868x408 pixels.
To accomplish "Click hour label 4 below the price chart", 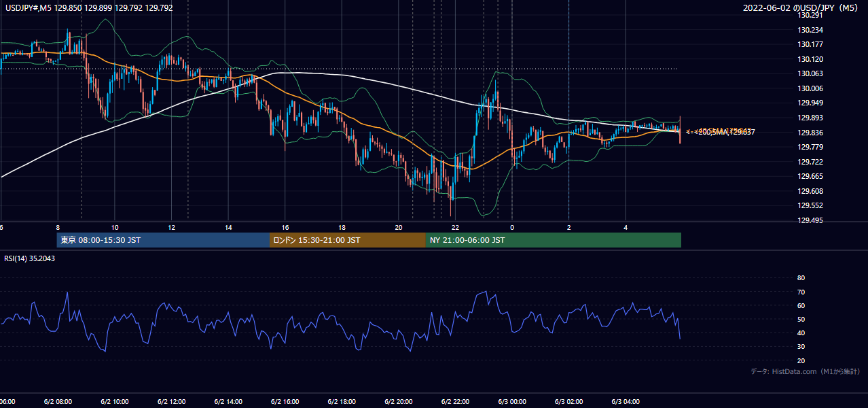I will tap(626, 228).
